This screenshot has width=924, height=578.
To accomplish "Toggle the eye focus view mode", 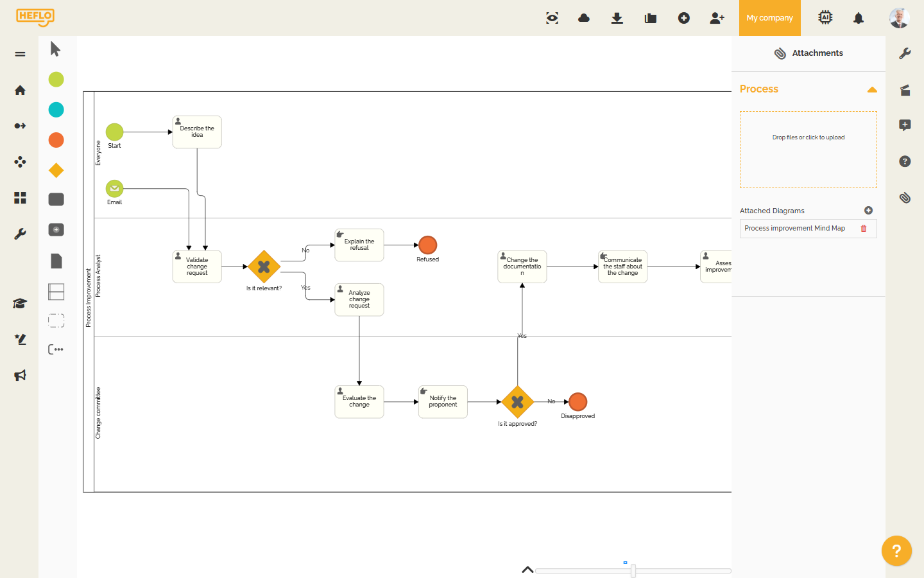I will 552,18.
